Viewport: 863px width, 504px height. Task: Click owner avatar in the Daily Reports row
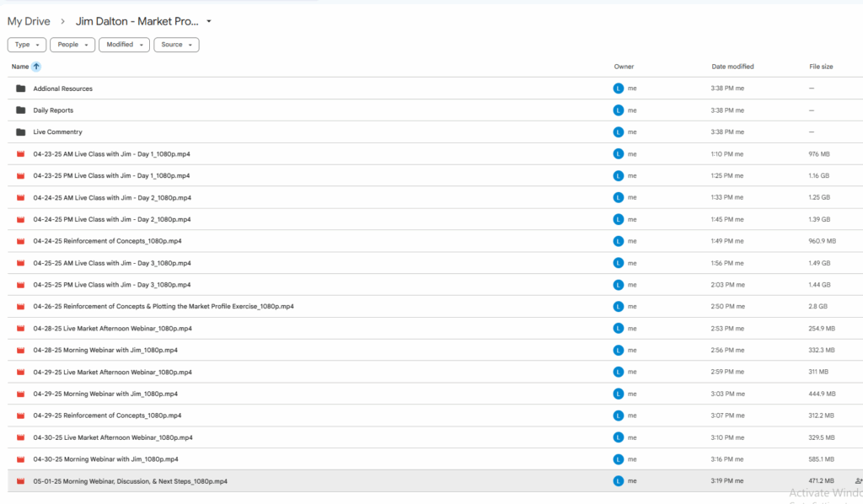pyautogui.click(x=619, y=110)
